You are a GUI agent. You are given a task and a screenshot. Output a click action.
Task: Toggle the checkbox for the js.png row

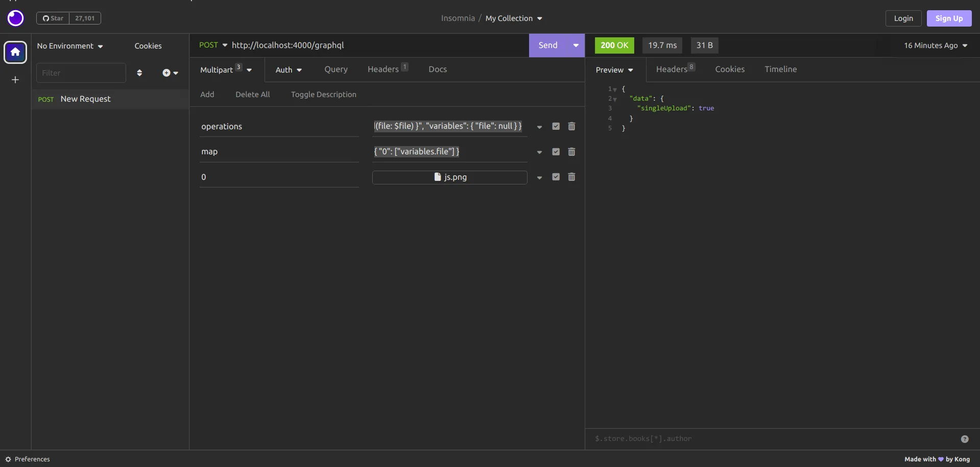click(x=556, y=177)
